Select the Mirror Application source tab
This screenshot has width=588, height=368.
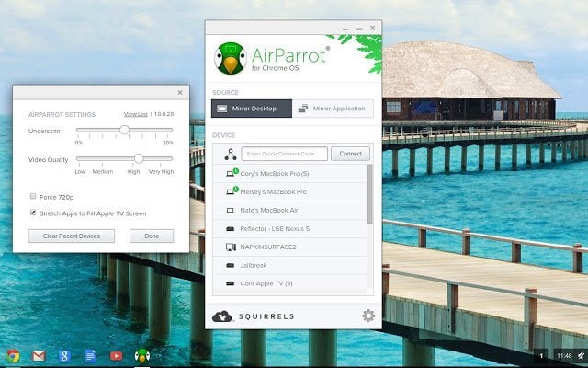click(333, 109)
